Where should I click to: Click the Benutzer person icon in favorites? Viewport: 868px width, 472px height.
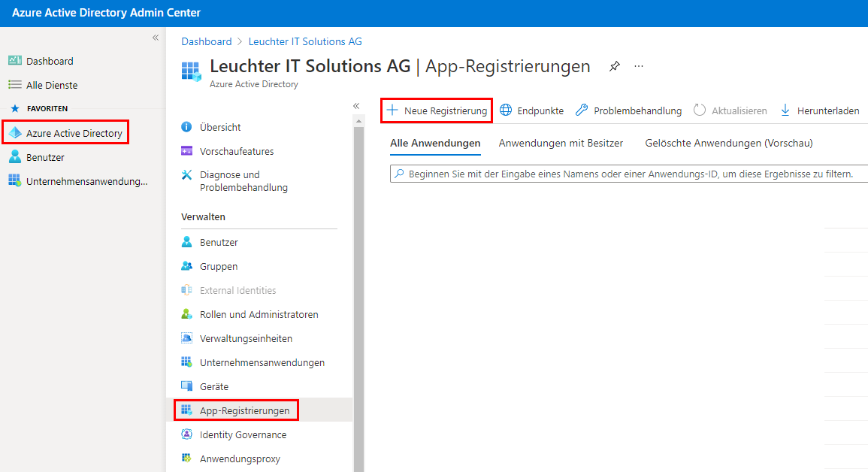15,157
